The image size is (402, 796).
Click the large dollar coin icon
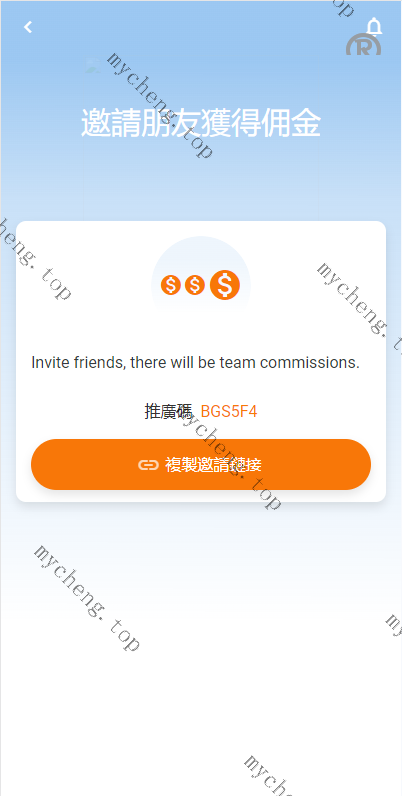click(x=225, y=285)
